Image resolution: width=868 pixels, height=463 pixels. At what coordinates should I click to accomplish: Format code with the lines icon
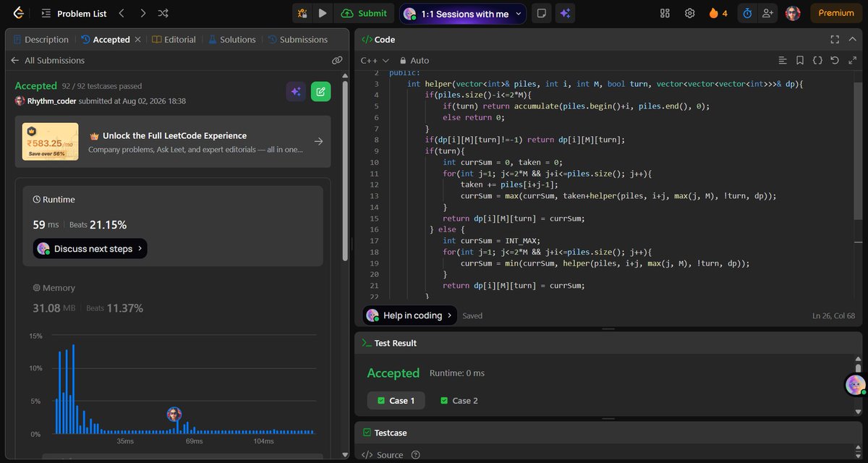[x=782, y=61]
